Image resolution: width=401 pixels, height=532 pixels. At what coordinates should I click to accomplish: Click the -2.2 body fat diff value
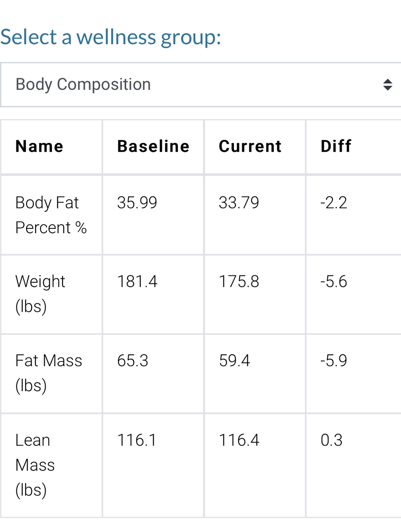(x=334, y=203)
